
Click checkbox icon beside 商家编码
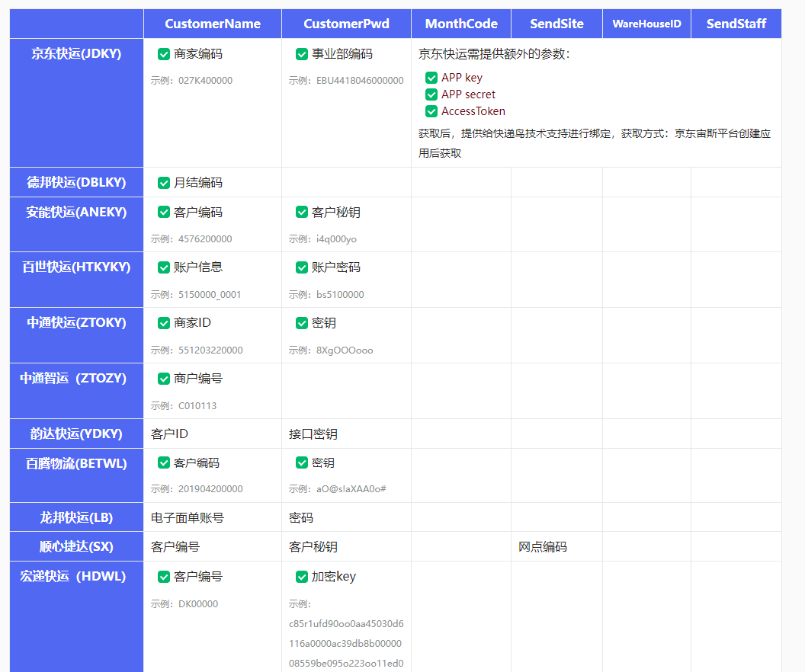pyautogui.click(x=164, y=54)
